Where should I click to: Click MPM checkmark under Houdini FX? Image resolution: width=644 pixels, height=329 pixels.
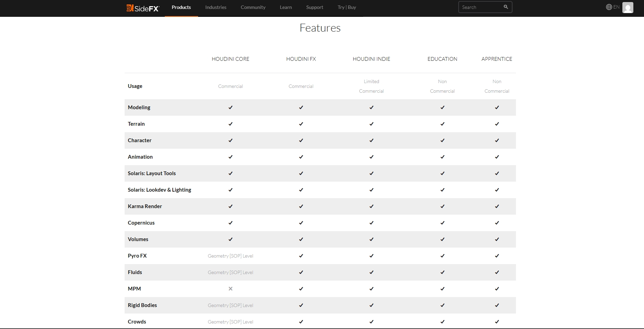click(x=301, y=289)
